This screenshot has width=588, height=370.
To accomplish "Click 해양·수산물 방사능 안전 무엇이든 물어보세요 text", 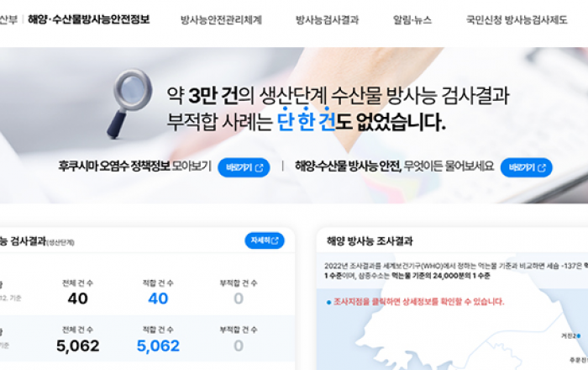I will [394, 166].
